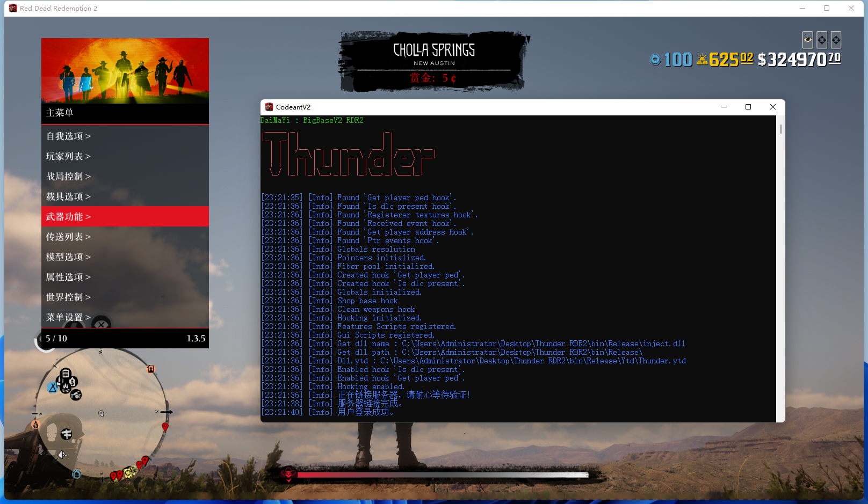Click the 'DaiMaYi : BigBaseV2 RDR2' console line
The width and height of the screenshot is (868, 504).
tap(312, 120)
